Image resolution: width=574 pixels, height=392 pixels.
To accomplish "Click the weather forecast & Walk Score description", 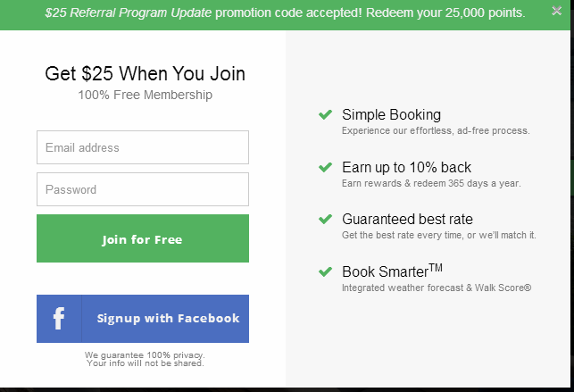I will pos(437,288).
